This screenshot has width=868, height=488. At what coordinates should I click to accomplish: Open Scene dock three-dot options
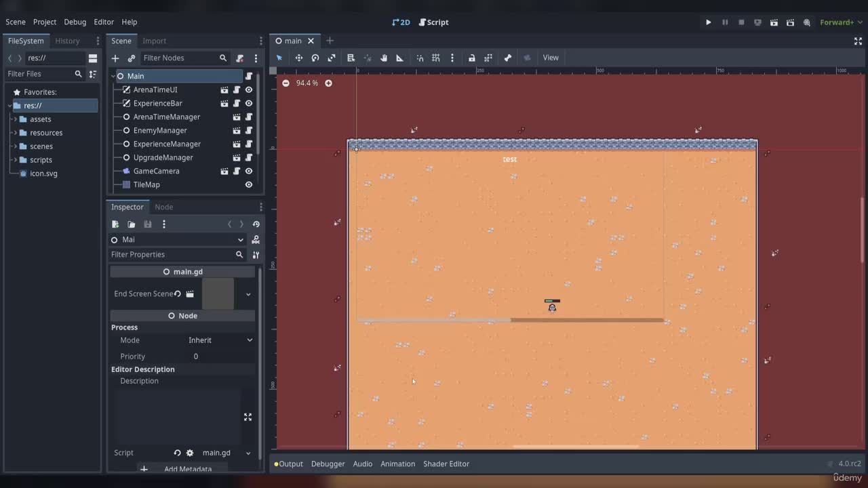tap(256, 58)
